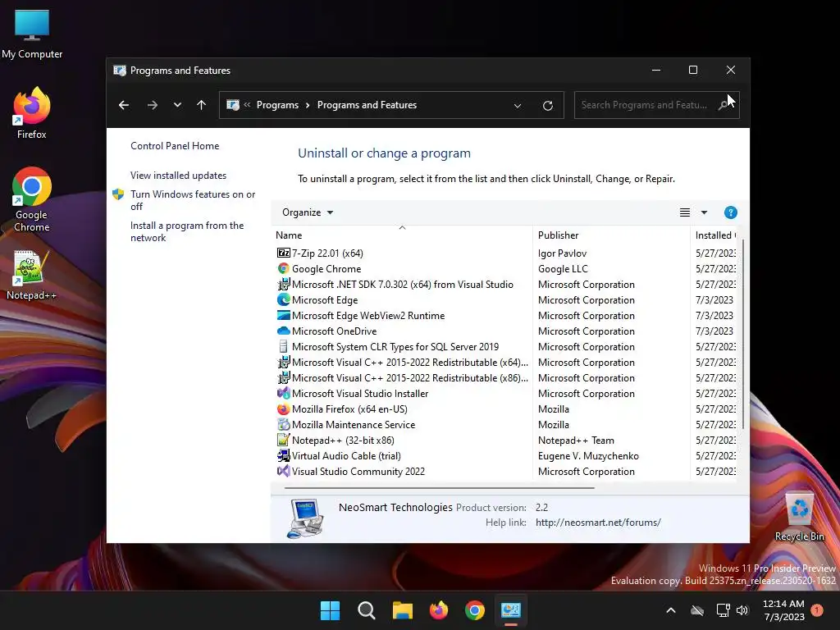Click the Mozilla Firefox list icon

pos(283,409)
